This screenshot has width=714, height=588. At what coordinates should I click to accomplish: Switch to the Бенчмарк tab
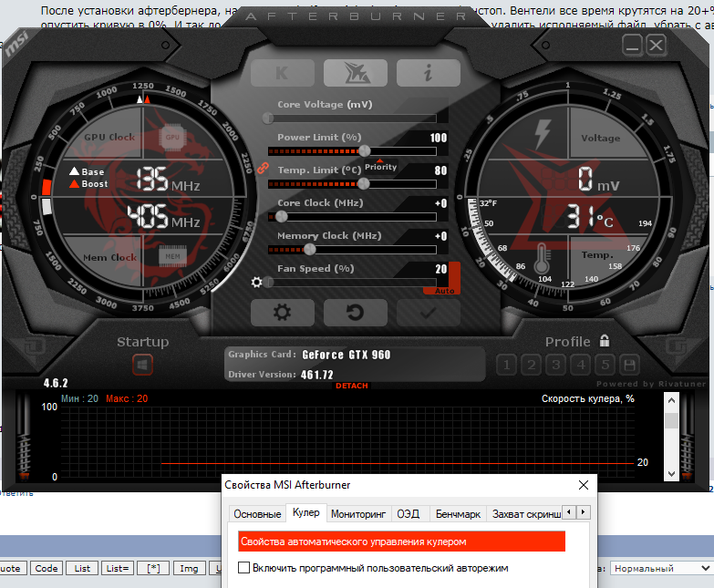click(x=458, y=514)
